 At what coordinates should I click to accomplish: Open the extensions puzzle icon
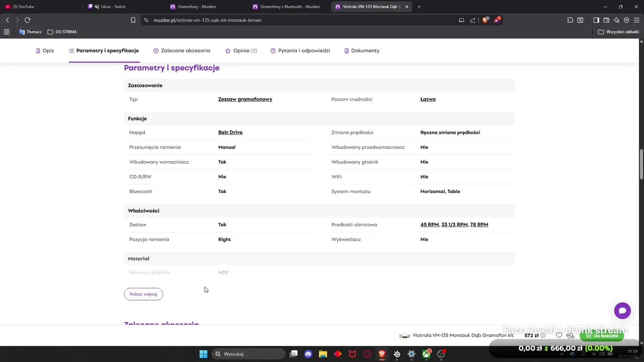[570, 20]
